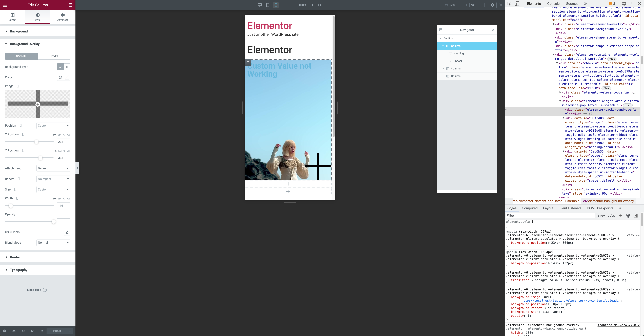Select VH unit for Y Position
The image size is (644, 336).
tap(68, 151)
